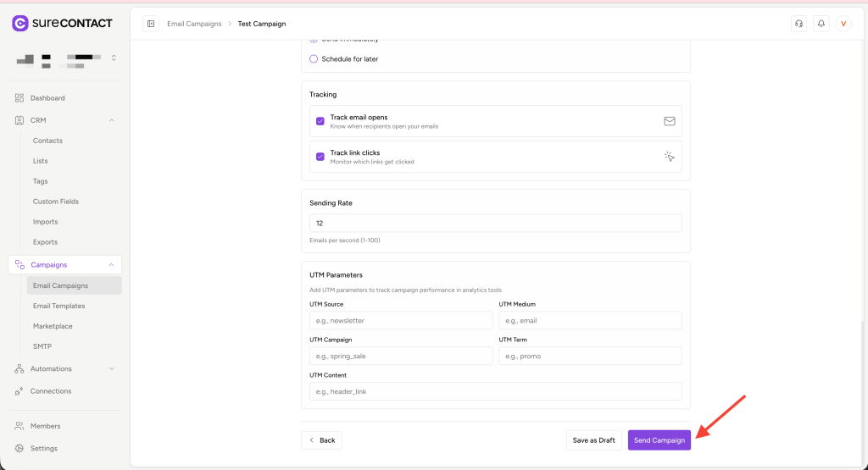Image resolution: width=868 pixels, height=470 pixels.
Task: Open Connections in the sidebar
Action: coord(51,391)
